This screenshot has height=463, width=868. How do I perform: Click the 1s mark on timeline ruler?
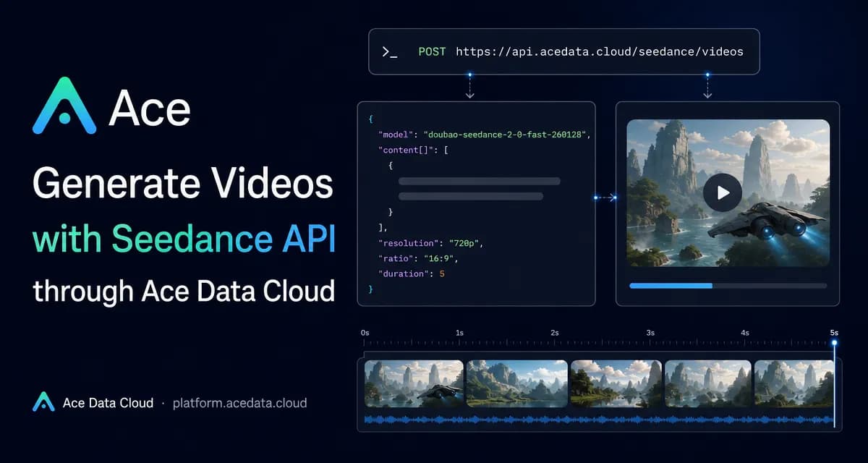(459, 333)
